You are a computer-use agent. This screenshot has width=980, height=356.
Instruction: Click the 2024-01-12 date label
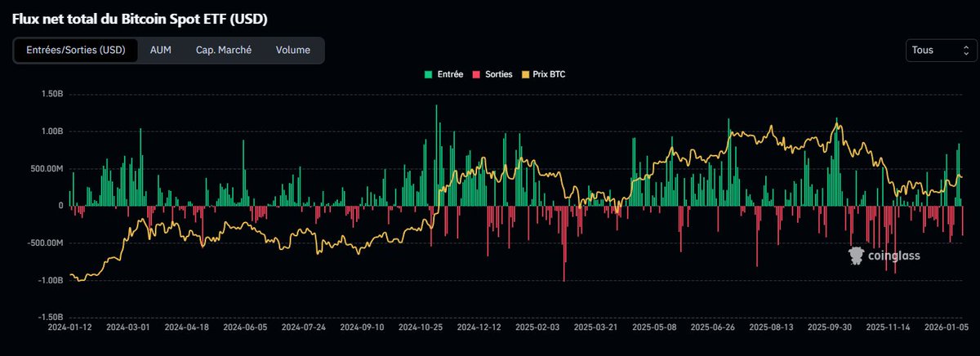[x=69, y=327]
